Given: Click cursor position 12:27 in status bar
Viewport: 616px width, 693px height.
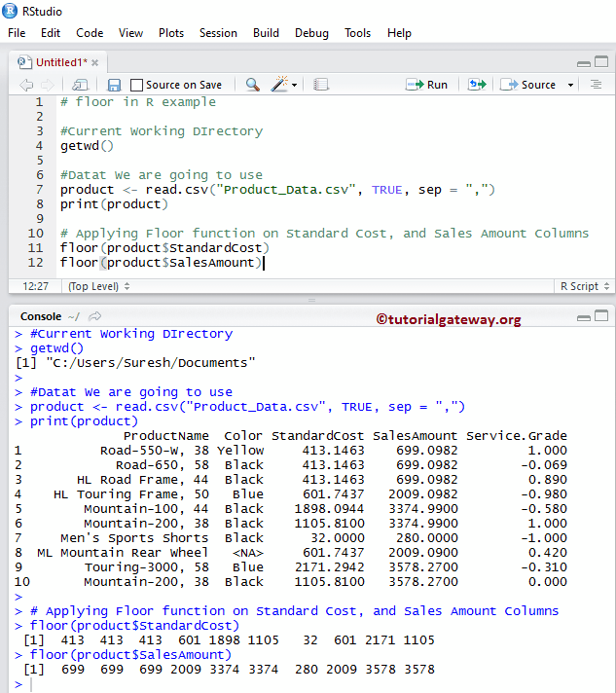Looking at the screenshot, I should (35, 286).
